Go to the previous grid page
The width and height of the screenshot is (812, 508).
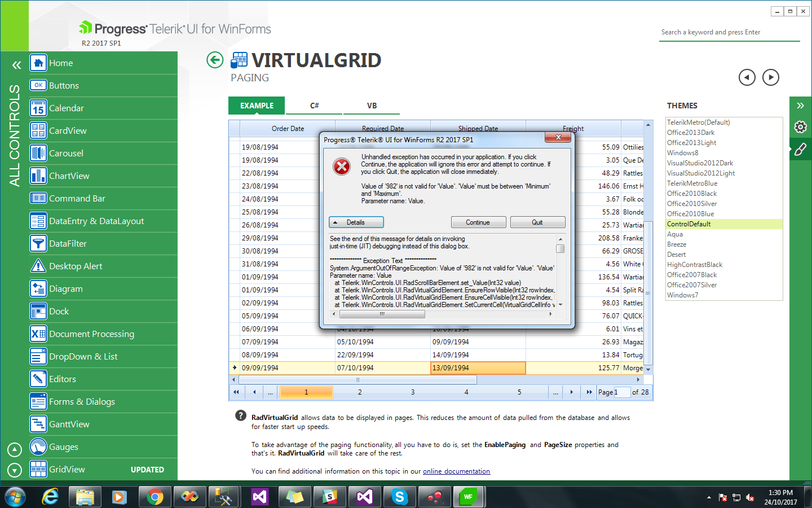click(x=254, y=392)
